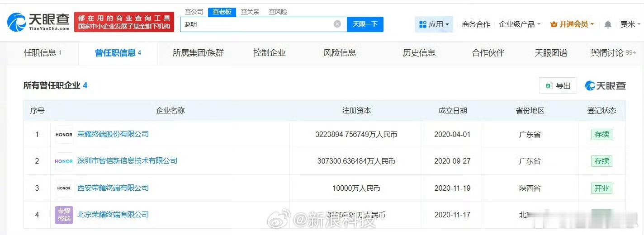Open the 深圳市智信新信息技术有限公司 company link

[x=127, y=160]
